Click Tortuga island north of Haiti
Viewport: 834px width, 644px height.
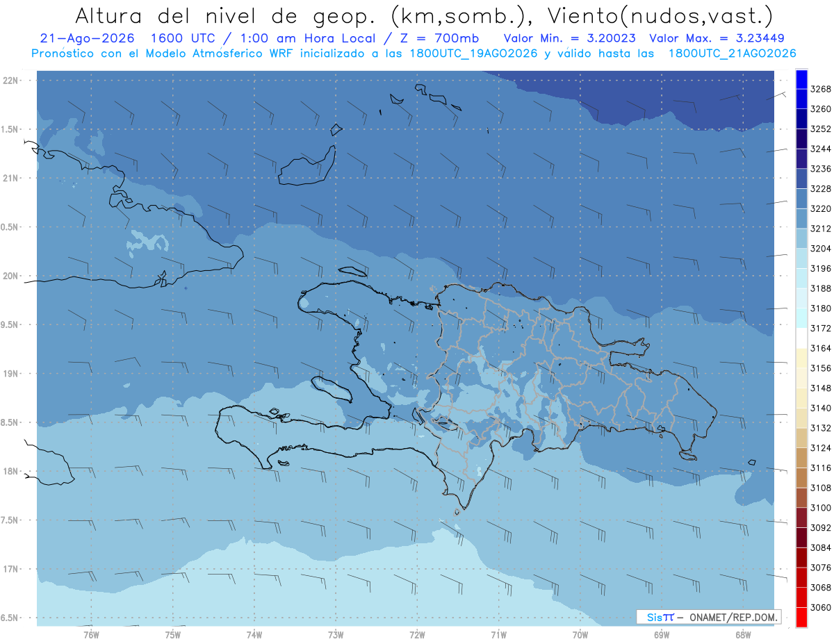pyautogui.click(x=354, y=271)
